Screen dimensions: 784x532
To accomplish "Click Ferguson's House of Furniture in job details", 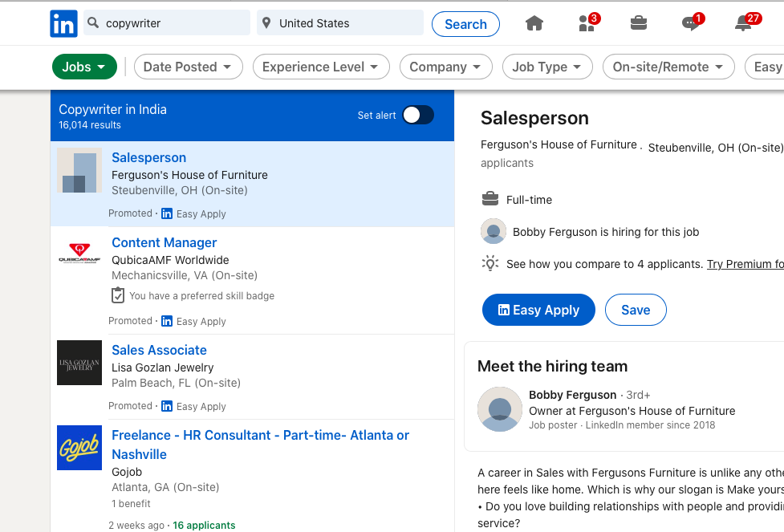I will (559, 144).
